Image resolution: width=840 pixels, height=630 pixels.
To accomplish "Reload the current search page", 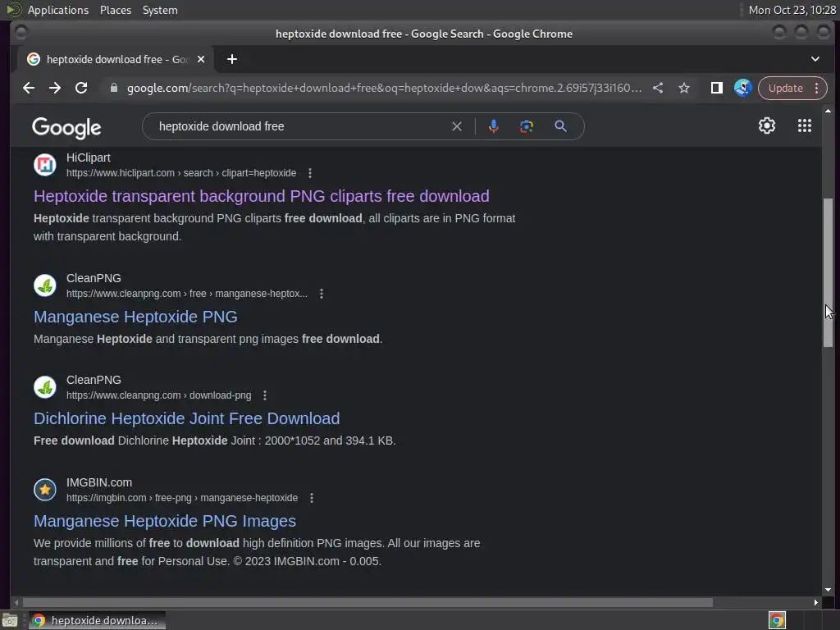I will point(81,88).
